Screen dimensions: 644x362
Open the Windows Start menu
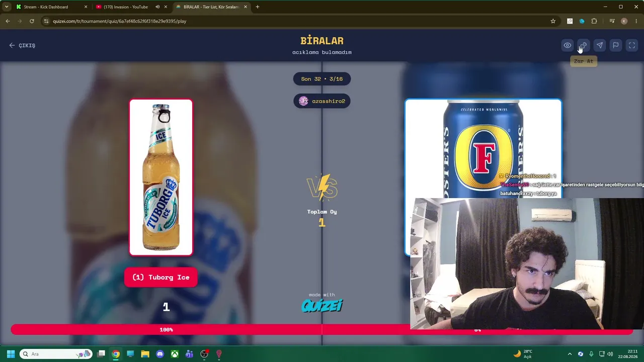pyautogui.click(x=11, y=354)
